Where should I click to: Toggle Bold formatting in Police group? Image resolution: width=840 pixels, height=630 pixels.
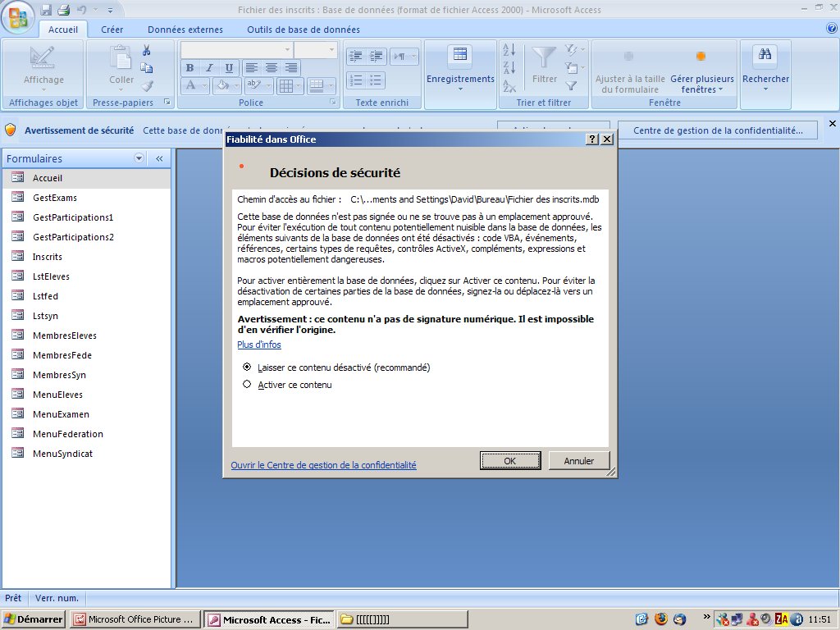[189, 67]
